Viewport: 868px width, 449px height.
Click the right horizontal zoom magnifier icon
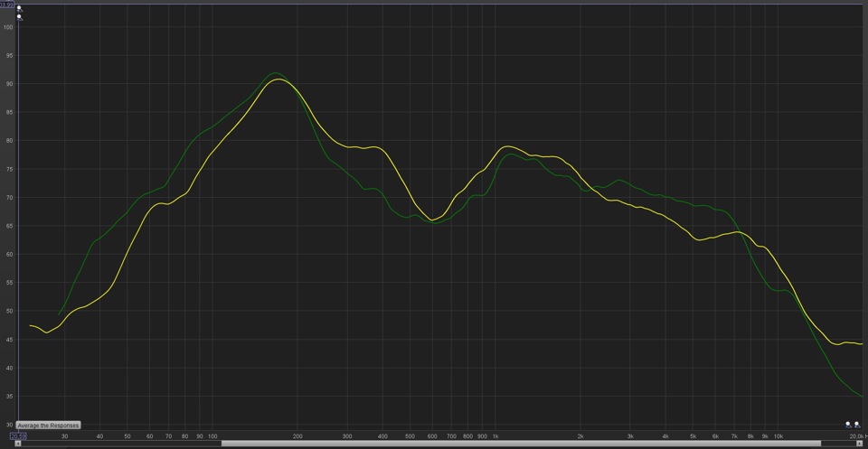point(857,425)
